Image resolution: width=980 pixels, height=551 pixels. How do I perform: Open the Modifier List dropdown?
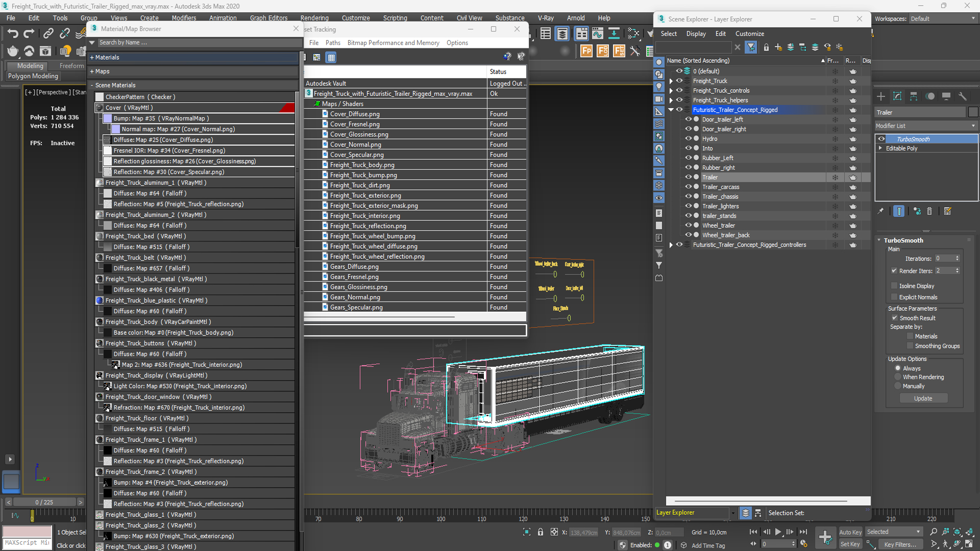[925, 126]
